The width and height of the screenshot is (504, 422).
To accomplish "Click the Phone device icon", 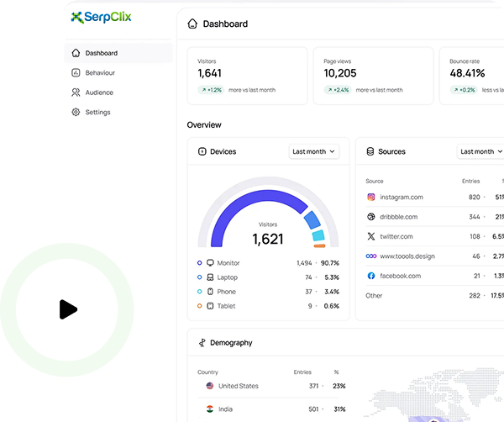I will pyautogui.click(x=210, y=292).
